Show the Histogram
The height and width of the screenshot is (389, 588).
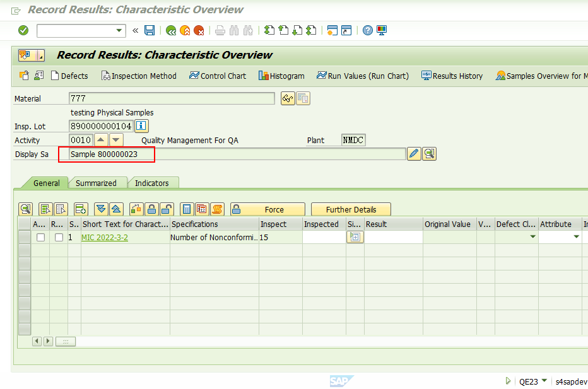tap(281, 76)
